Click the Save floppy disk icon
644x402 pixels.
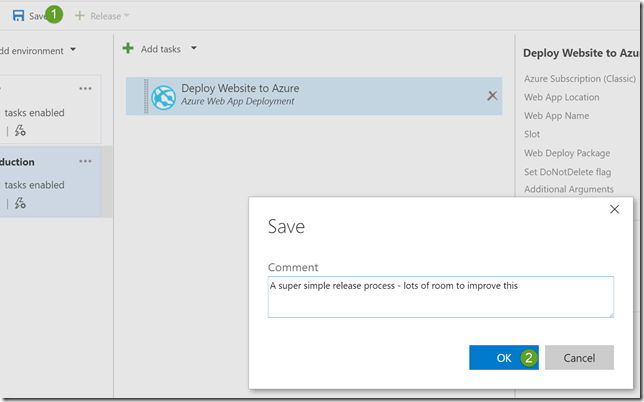point(18,16)
